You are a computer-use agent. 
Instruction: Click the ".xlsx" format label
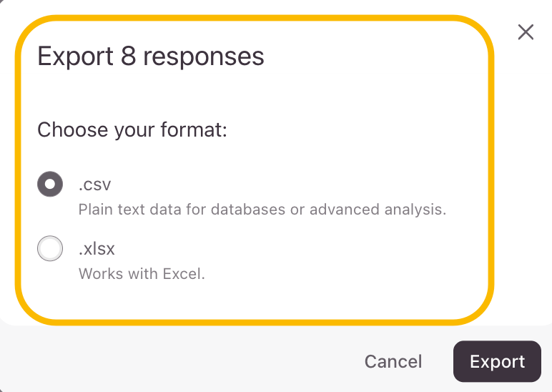[97, 249]
